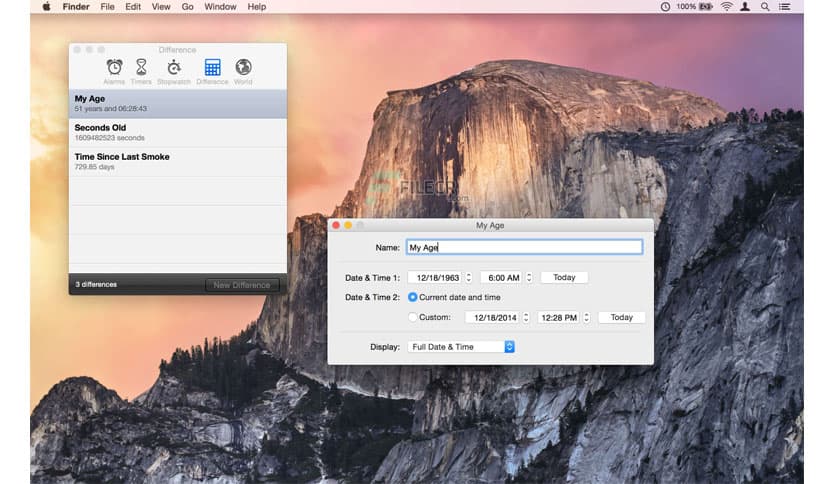Click stepper next to 6:00 AM time
Screen dimensions: 836x484
tap(529, 277)
